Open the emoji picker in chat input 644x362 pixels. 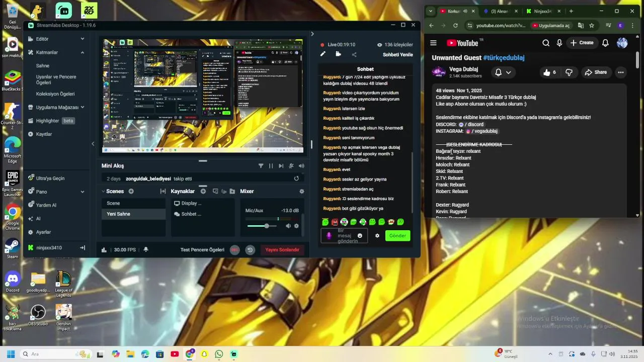[x=360, y=235]
